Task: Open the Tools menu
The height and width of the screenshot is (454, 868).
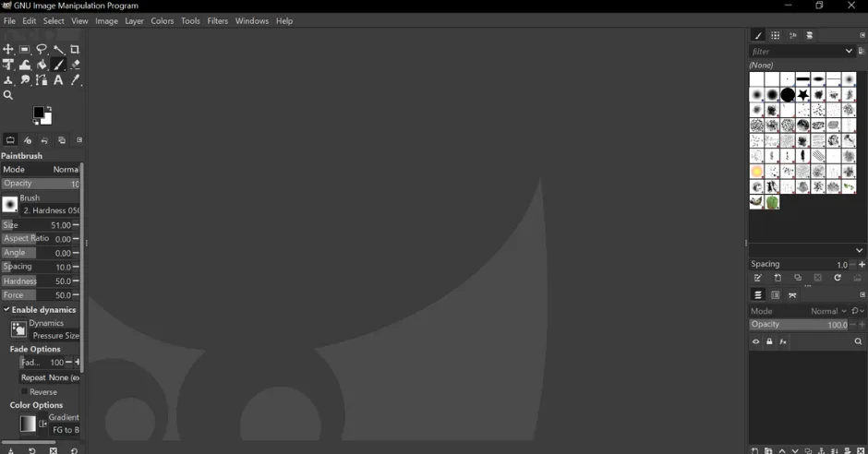Action: point(190,21)
